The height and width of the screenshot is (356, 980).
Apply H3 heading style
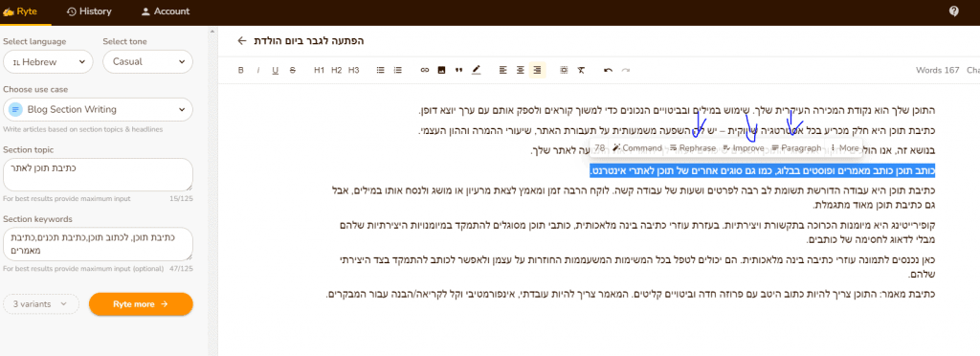click(x=354, y=71)
